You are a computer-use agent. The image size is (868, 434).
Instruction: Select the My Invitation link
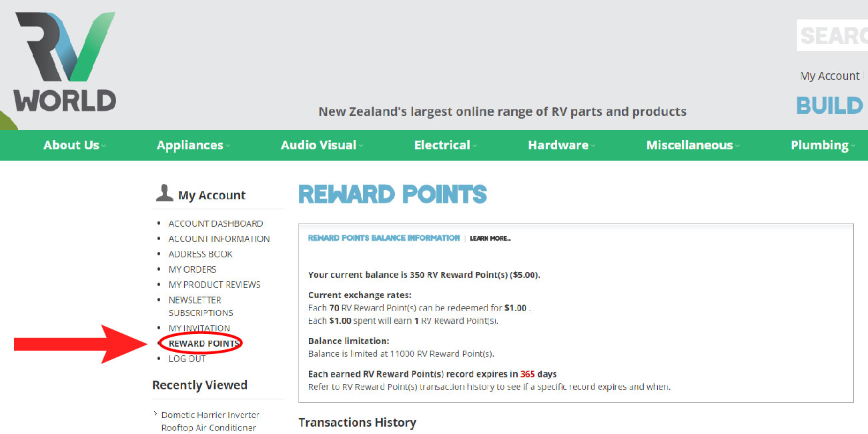pos(199,328)
